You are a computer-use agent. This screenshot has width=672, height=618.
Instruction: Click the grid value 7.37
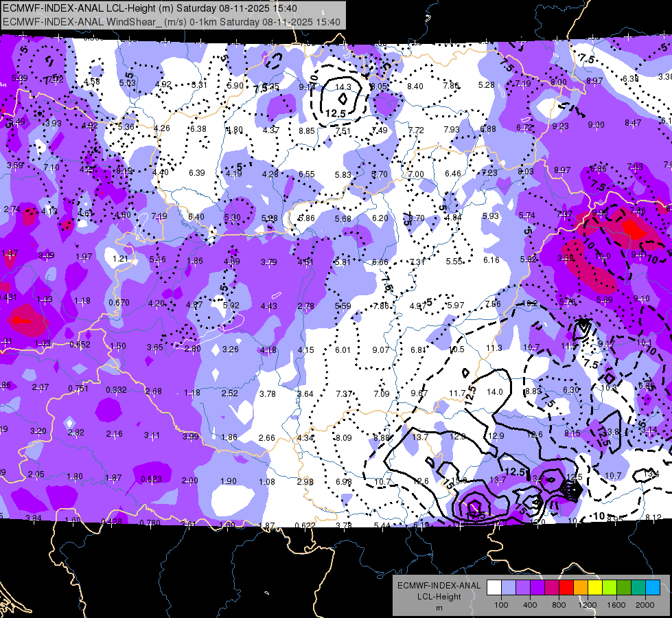coord(344,393)
